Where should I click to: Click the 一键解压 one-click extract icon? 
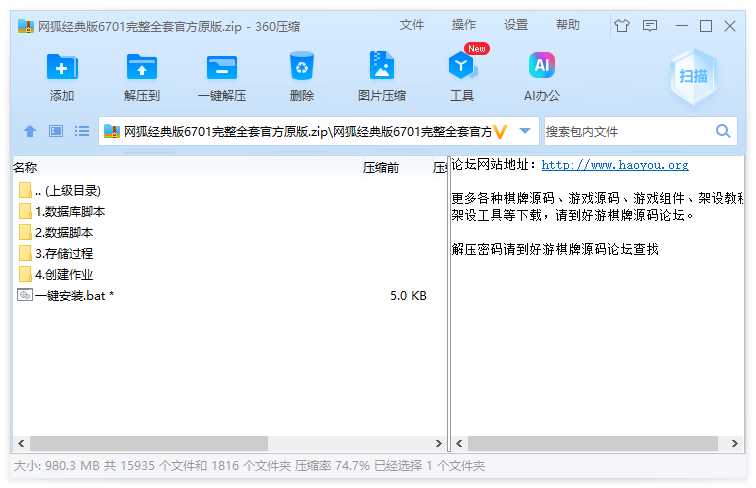point(222,67)
